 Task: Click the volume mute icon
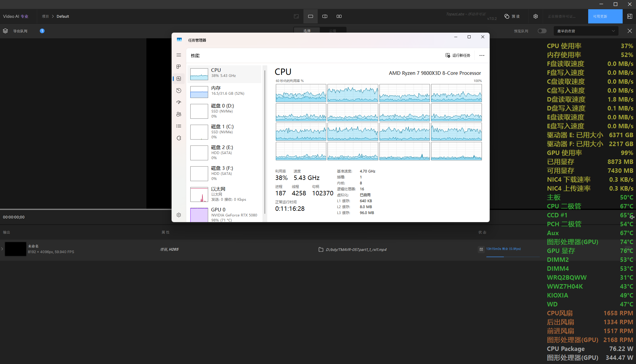(x=632, y=217)
